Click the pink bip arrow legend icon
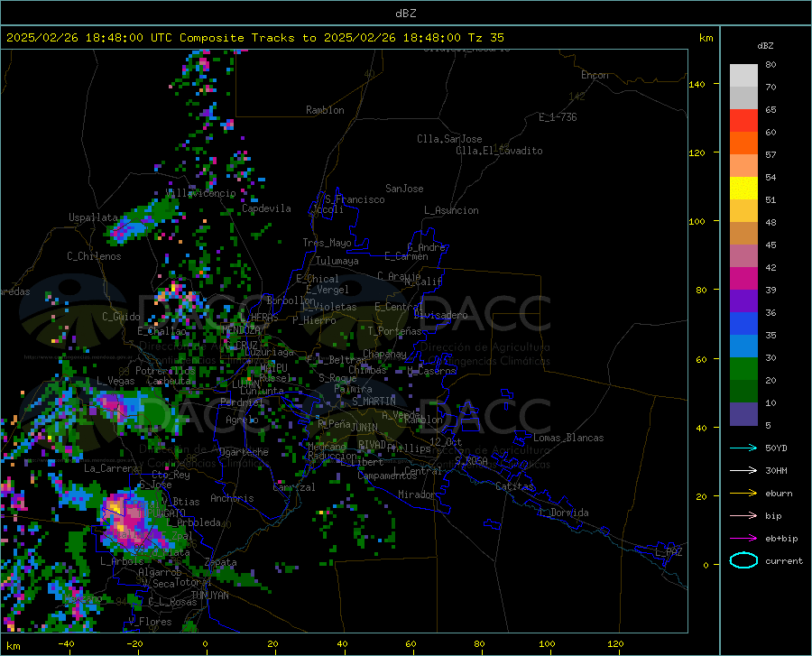The height and width of the screenshot is (656, 812). tap(743, 516)
